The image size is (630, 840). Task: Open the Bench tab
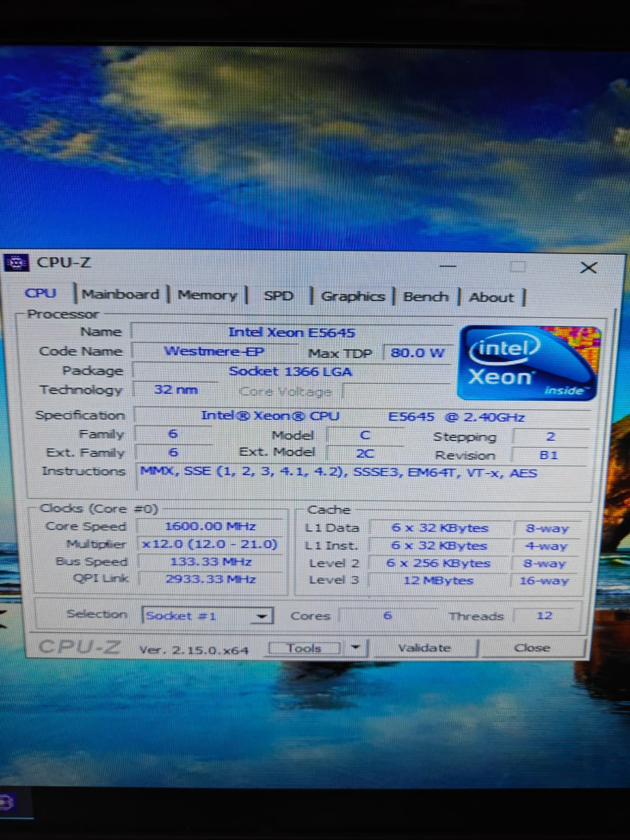[x=426, y=297]
